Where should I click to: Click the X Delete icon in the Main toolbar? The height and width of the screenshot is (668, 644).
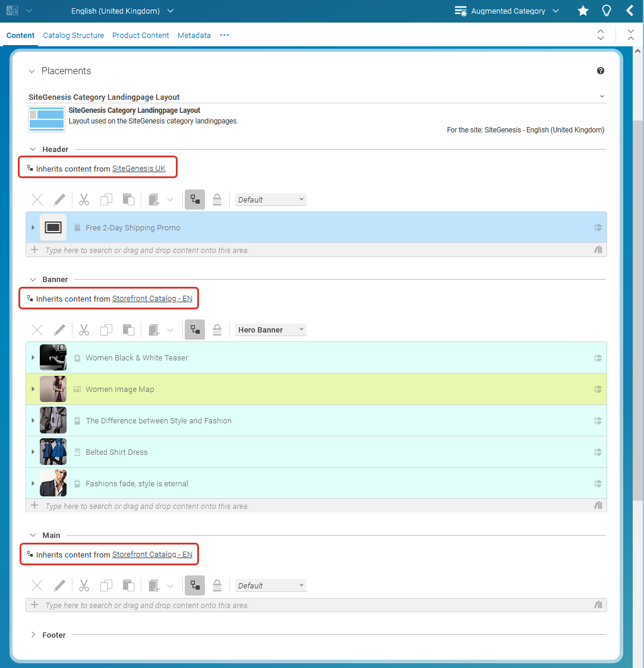(x=36, y=585)
